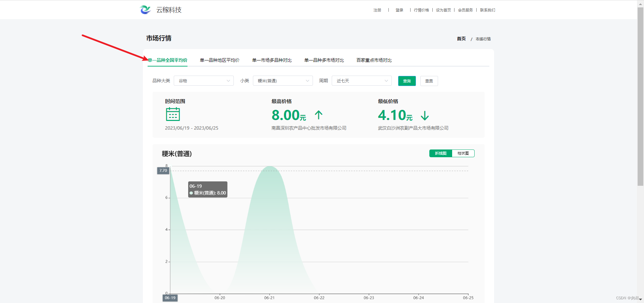Open the 注册 registration link
644x303 pixels.
click(x=377, y=10)
